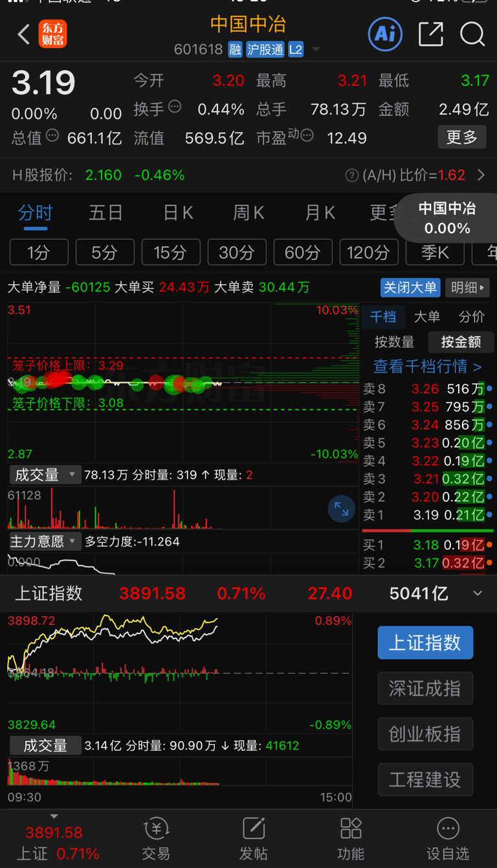
Task: Tap info icon next to 市盈
Action: point(307,135)
